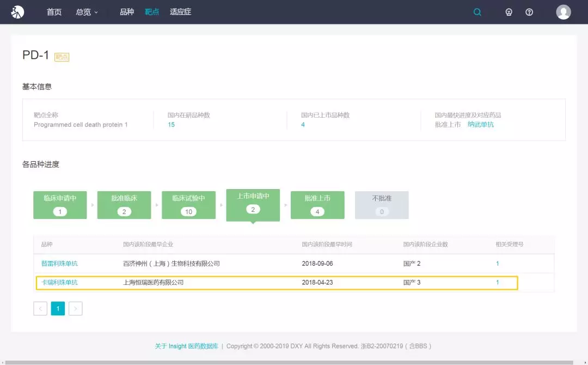
Task: Select the 批准临床 stage box
Action: pyautogui.click(x=124, y=205)
